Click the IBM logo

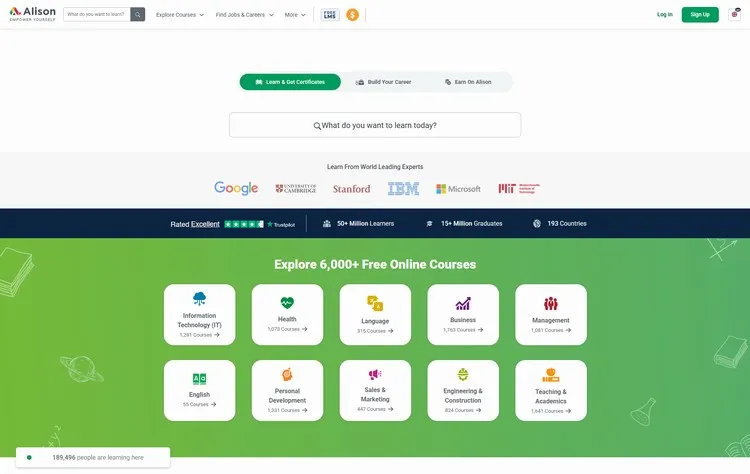(x=403, y=188)
